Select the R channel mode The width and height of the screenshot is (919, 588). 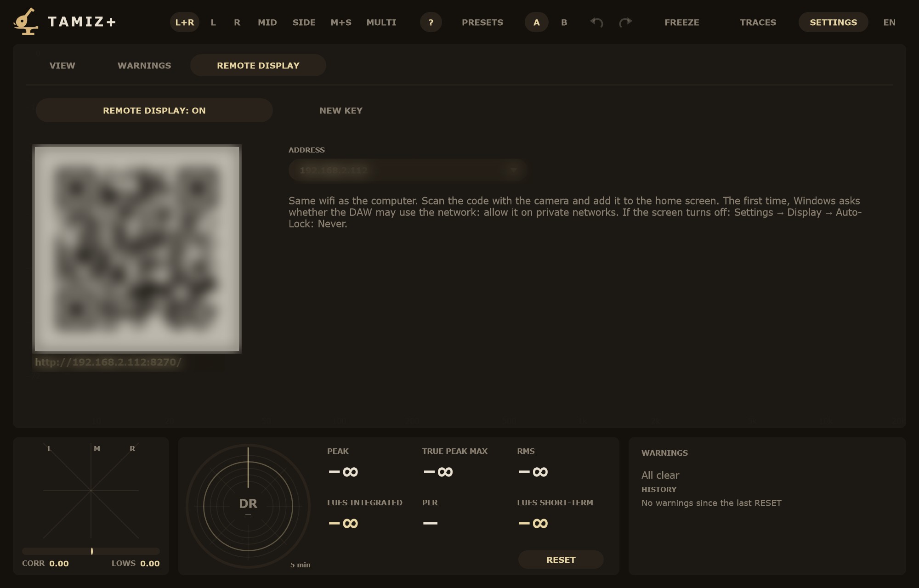(237, 22)
